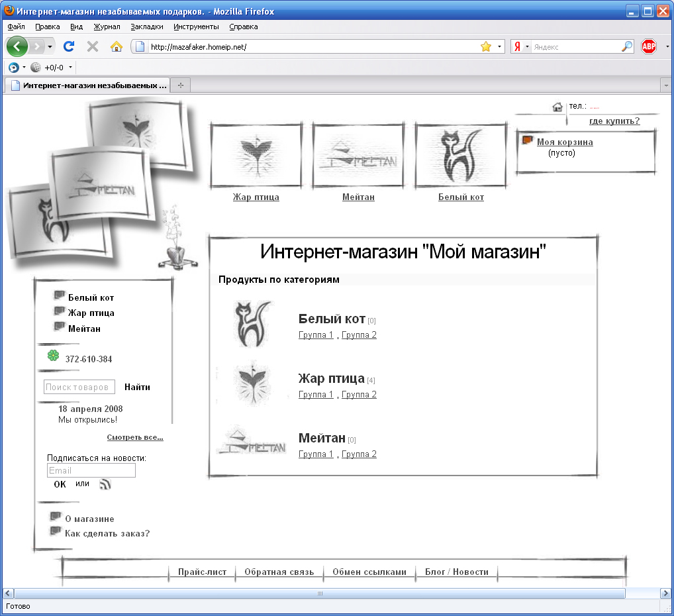The width and height of the screenshot is (674, 616).
Task: Open the +0/-0 dropdown arrow
Action: [70, 67]
